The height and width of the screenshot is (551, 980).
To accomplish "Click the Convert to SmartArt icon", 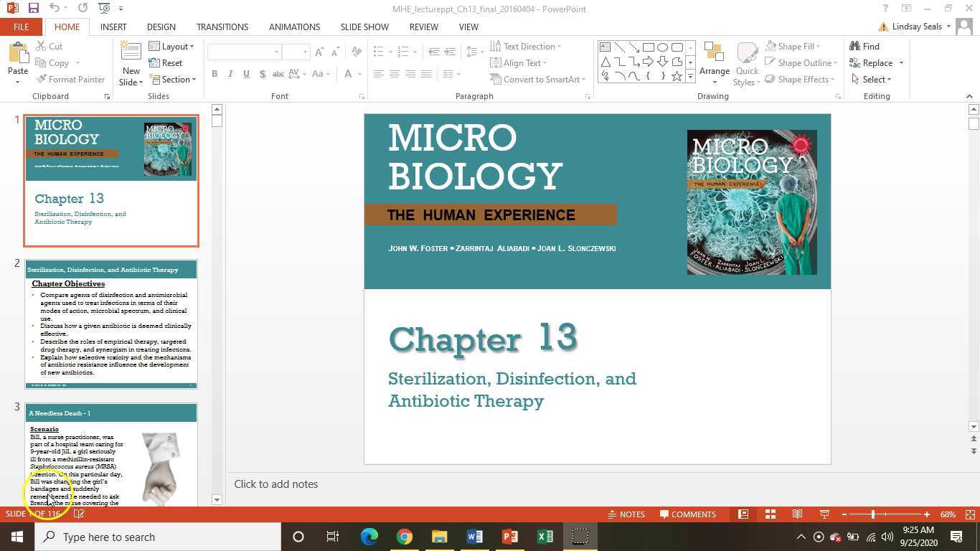I will point(498,79).
